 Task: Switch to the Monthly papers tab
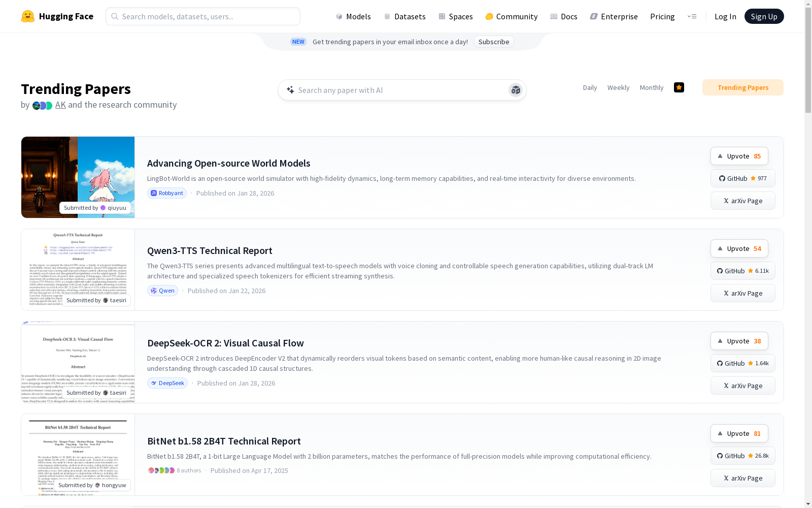click(x=652, y=87)
